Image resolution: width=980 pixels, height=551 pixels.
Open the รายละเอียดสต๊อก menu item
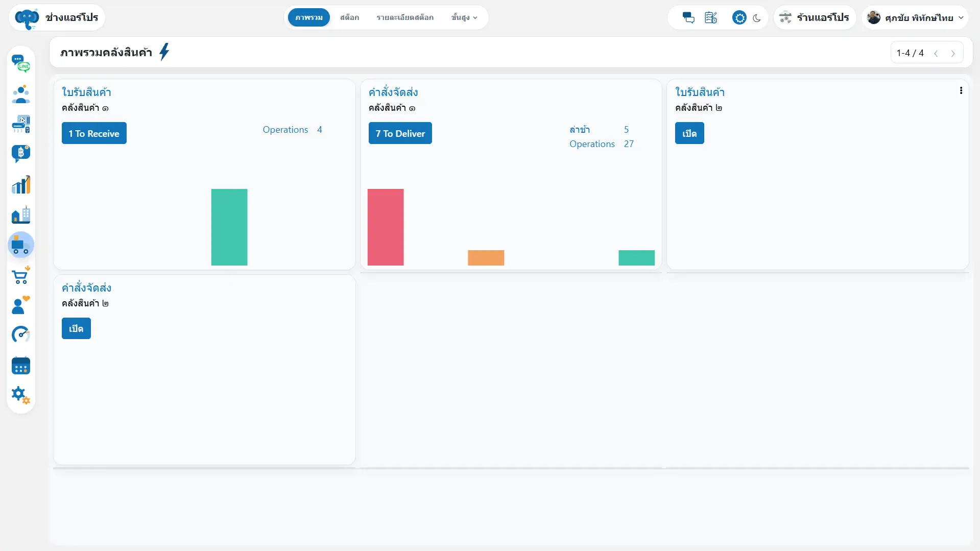(x=405, y=17)
